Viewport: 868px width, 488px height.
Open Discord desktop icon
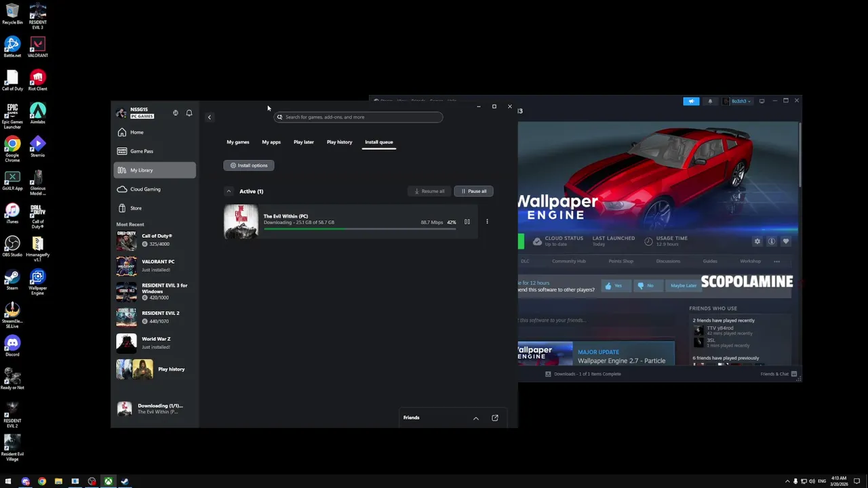[12, 346]
